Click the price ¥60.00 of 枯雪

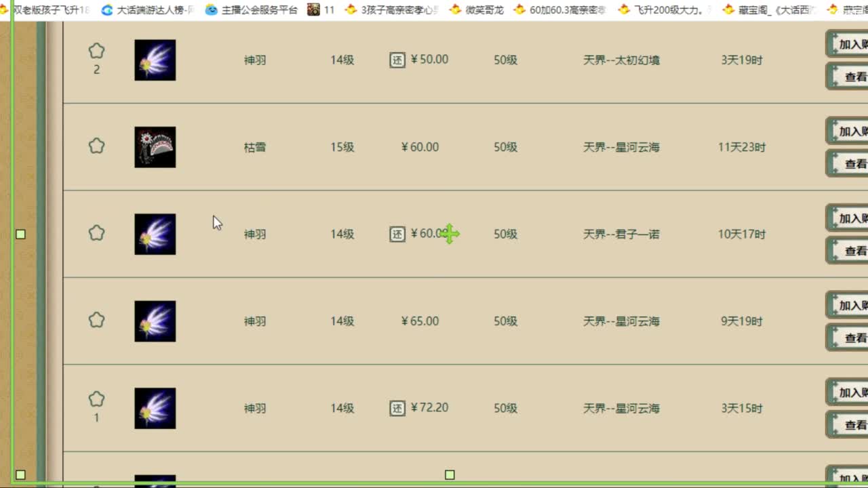(x=420, y=147)
